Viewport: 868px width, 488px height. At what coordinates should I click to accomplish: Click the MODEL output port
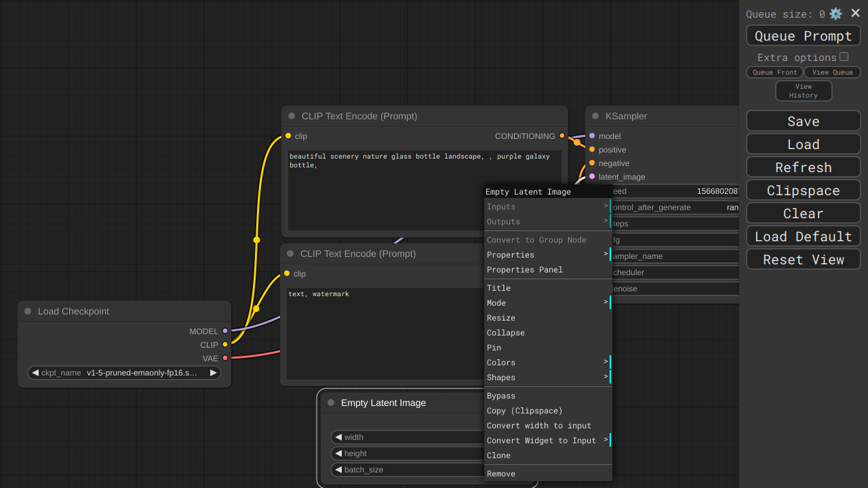(225, 331)
